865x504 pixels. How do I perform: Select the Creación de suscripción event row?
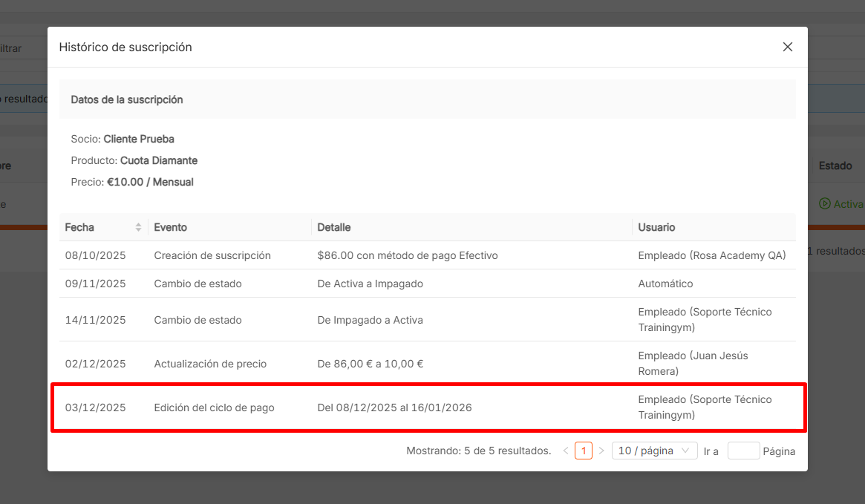coord(212,255)
